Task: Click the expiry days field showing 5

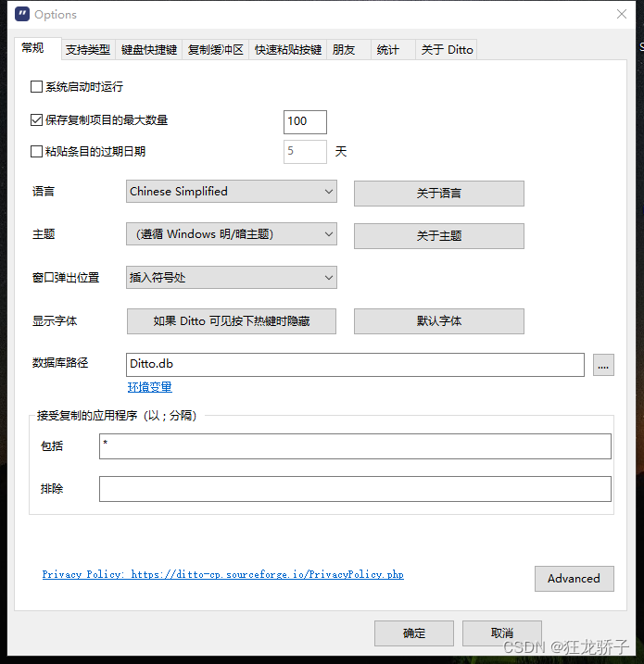Action: point(305,152)
